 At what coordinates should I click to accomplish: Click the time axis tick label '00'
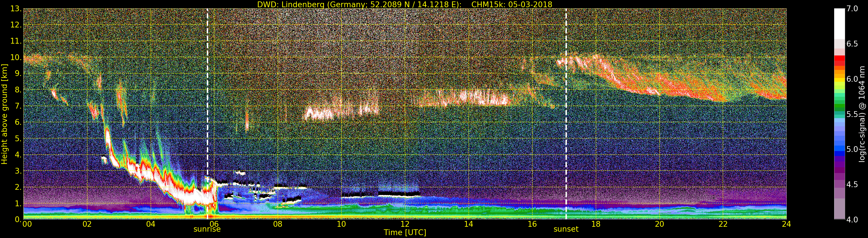pyautogui.click(x=27, y=224)
